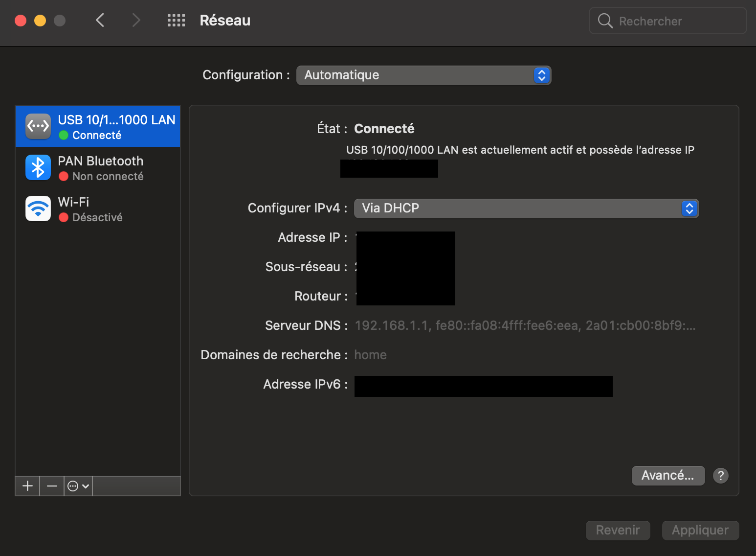Click the search magnifier icon
756x556 pixels.
click(605, 21)
